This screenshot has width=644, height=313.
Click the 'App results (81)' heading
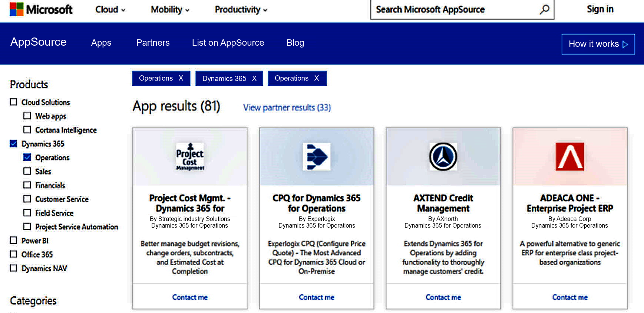(176, 107)
